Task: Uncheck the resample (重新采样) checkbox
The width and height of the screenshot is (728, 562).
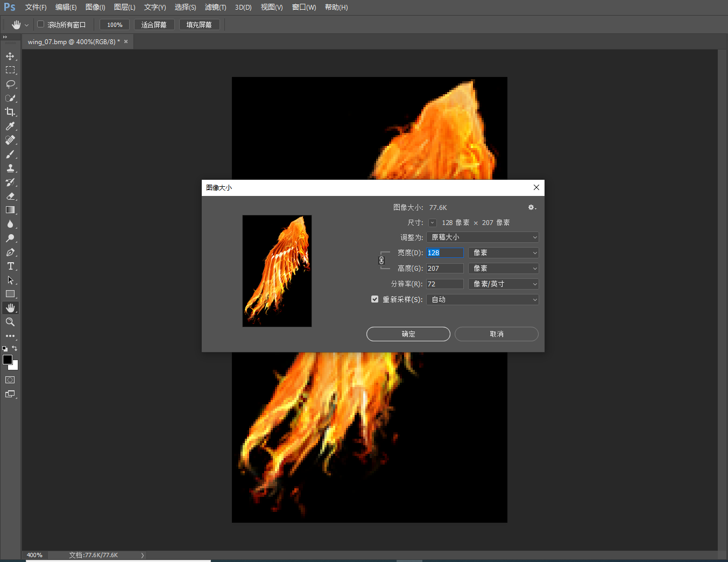Action: tap(374, 299)
